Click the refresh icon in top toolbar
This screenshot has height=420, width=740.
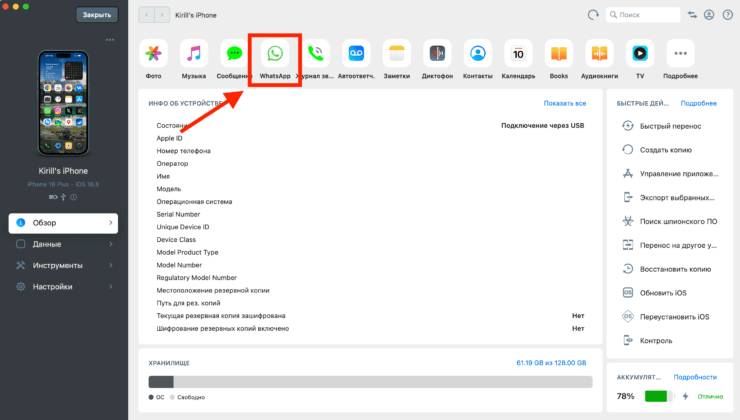click(594, 15)
